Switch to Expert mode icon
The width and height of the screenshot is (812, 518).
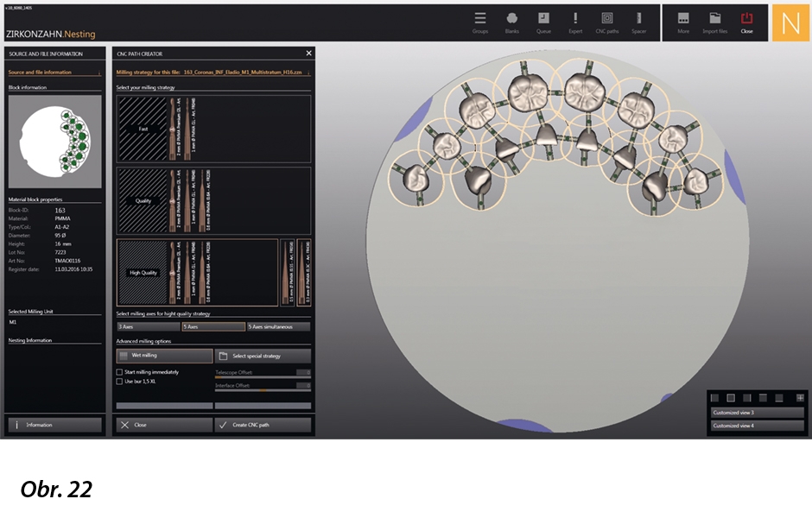click(575, 22)
